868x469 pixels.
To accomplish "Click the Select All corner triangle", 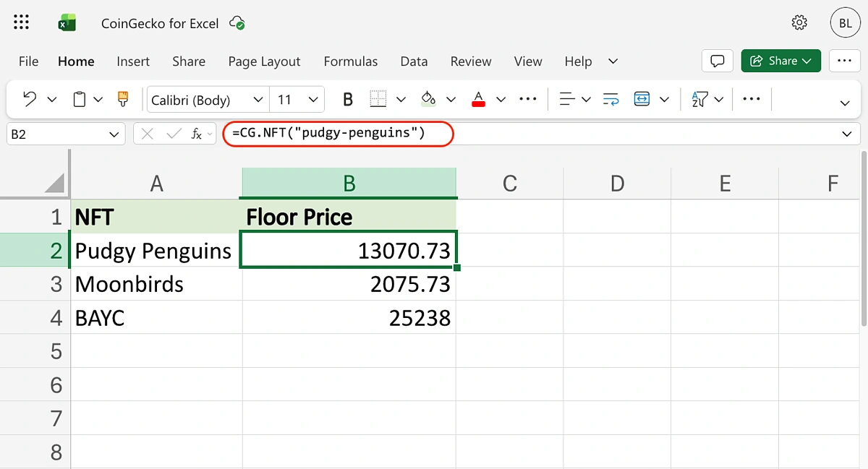I will pos(55,183).
